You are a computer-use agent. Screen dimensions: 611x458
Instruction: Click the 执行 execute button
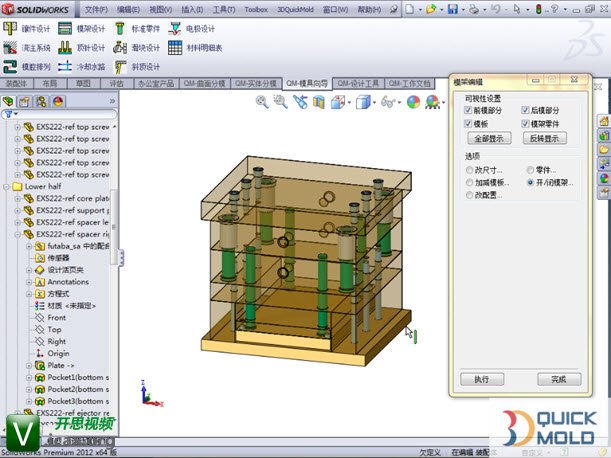coord(482,379)
